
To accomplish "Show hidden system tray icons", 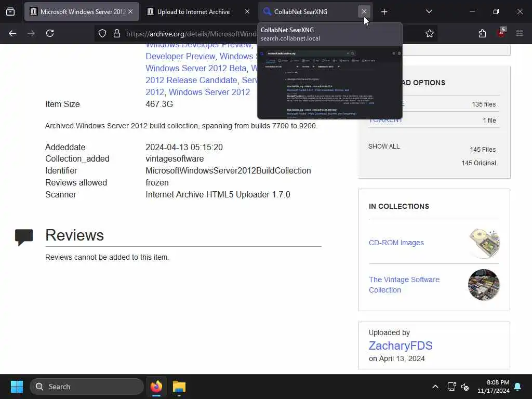I will point(435,387).
